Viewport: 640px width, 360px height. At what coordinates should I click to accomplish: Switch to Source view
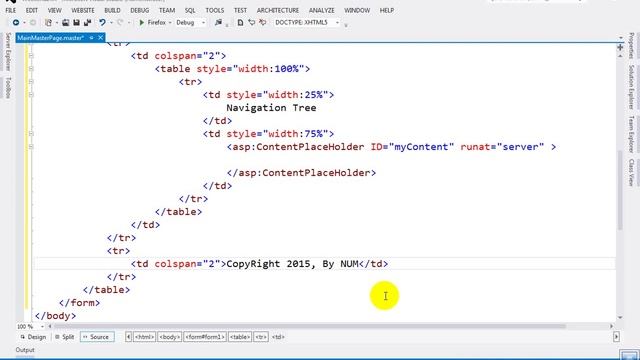pyautogui.click(x=97, y=337)
